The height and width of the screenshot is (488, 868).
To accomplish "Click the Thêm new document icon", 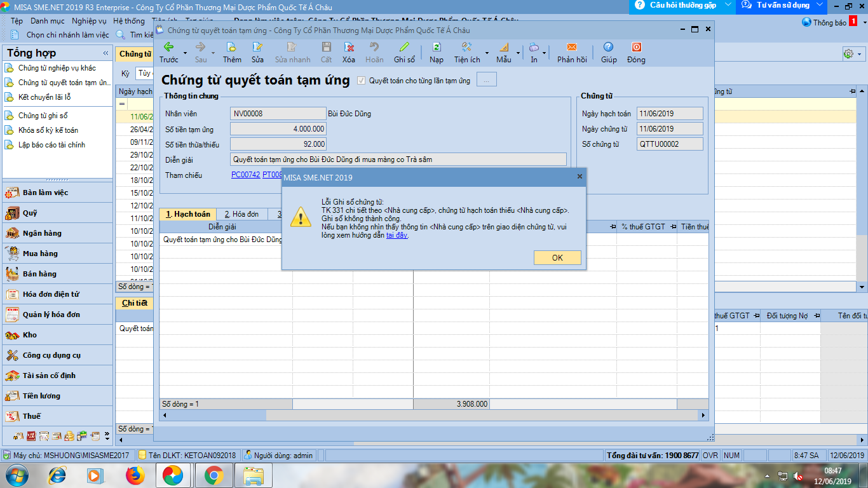I will [x=232, y=48].
